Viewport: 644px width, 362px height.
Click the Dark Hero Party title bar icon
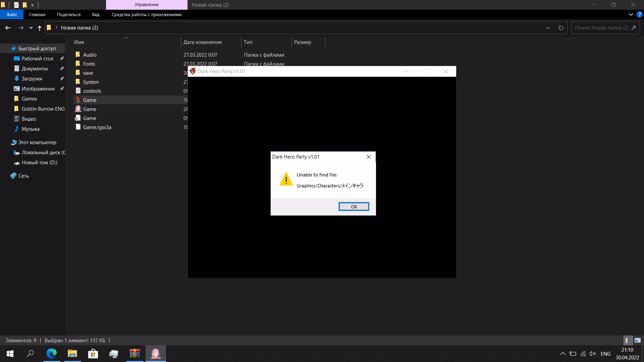[193, 71]
